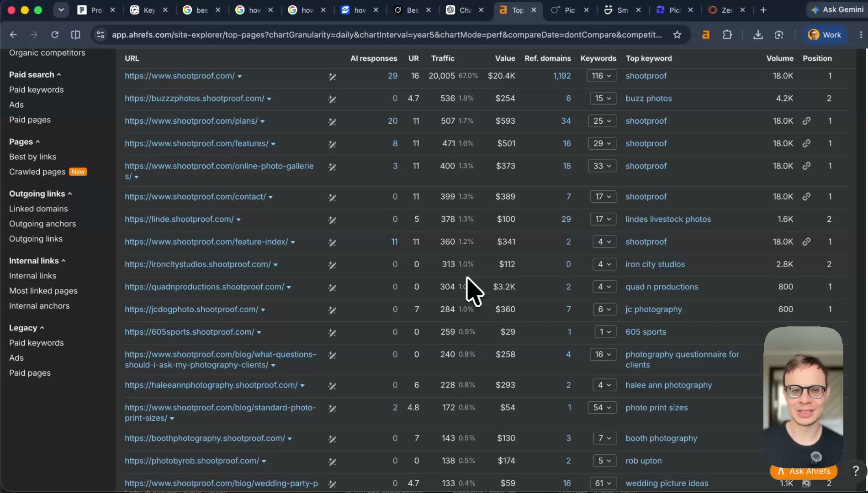Close the 'Top' Ahrefs browser tab
The image size is (868, 493).
tap(534, 10)
